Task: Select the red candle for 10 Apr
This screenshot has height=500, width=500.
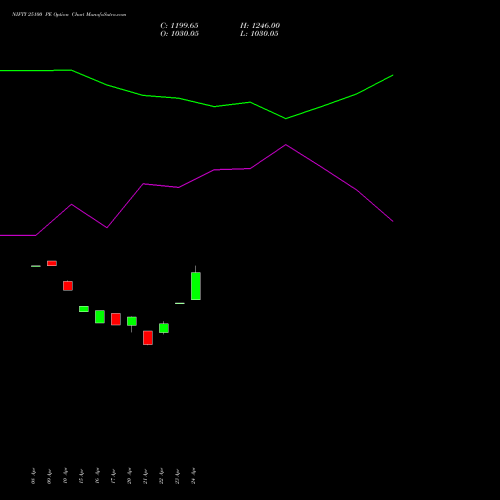Action: coord(68,286)
